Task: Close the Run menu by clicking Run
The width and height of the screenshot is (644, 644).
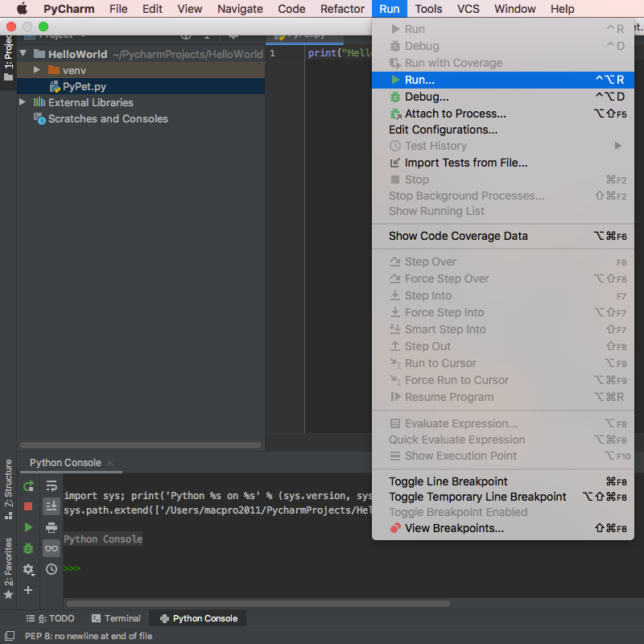Action: point(390,9)
